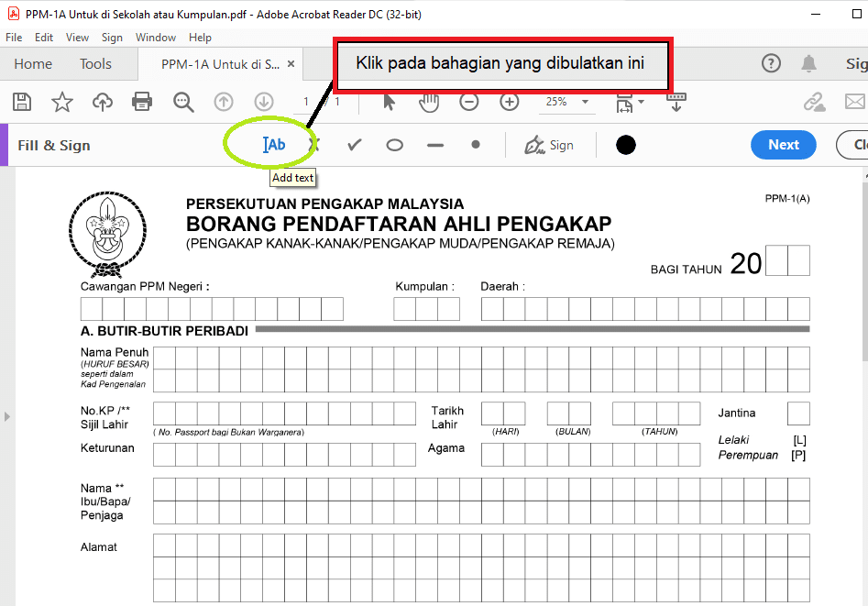
Task: Choose the selection arrow tool
Action: [x=390, y=102]
